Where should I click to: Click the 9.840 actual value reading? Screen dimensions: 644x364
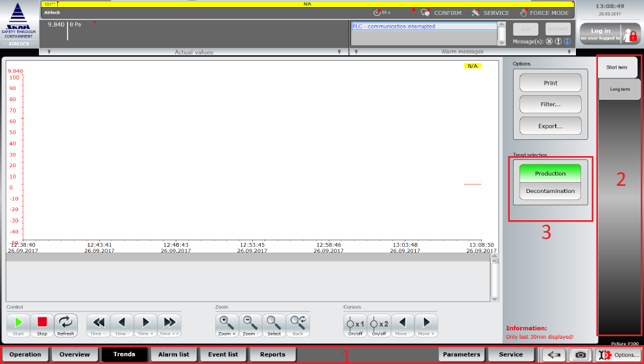pos(56,25)
